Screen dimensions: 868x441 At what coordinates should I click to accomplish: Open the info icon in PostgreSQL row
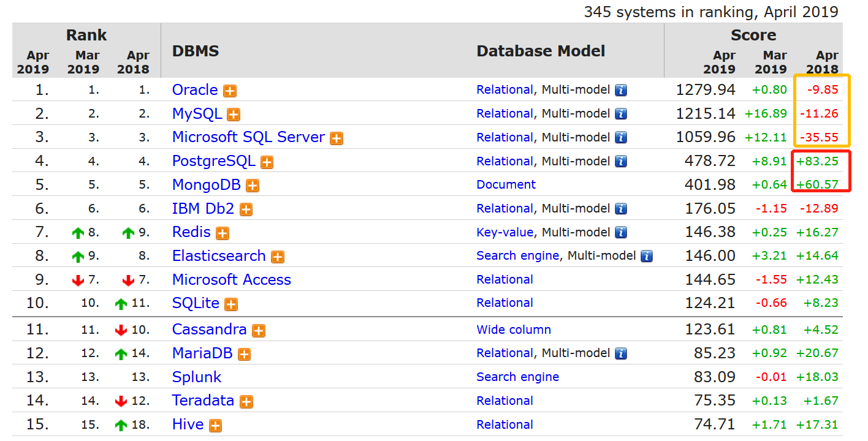pos(621,162)
